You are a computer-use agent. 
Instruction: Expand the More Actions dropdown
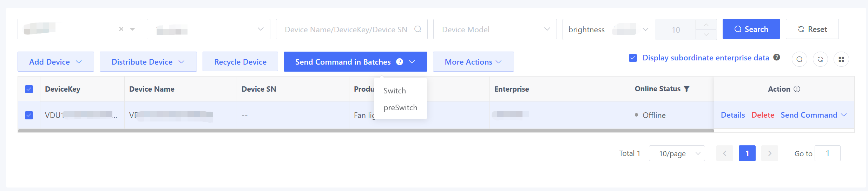473,62
